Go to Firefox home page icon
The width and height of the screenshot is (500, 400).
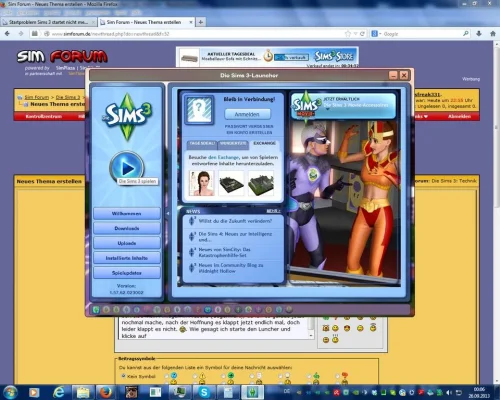click(493, 33)
